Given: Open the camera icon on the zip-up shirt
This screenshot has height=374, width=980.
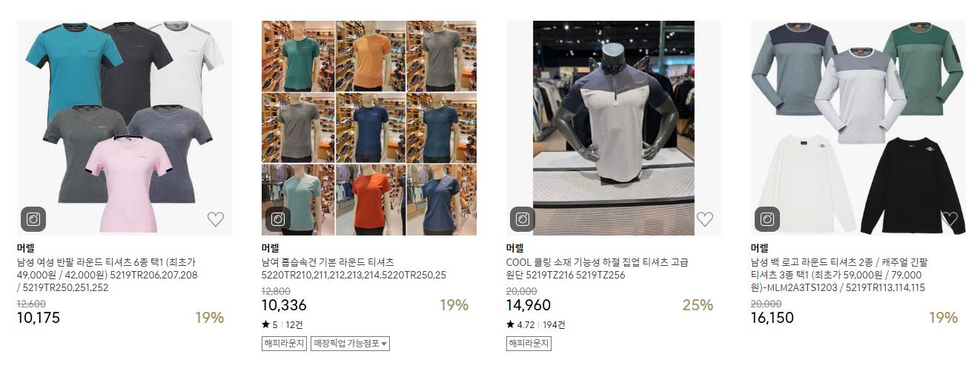Looking at the screenshot, I should [523, 219].
